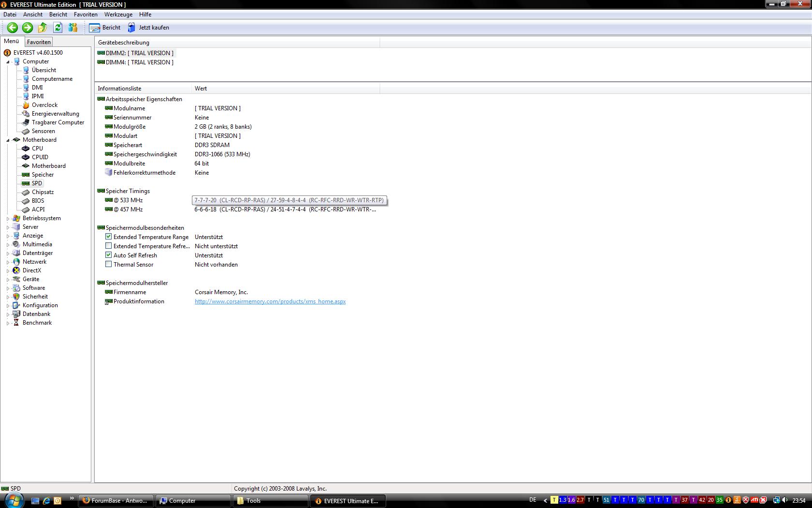812x508 pixels.
Task: Toggle the Thermal Sensor checkbox
Action: (x=109, y=265)
